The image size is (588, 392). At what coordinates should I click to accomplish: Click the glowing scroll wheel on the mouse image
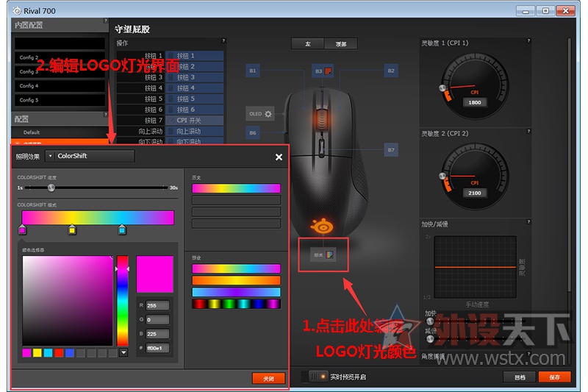(322, 119)
